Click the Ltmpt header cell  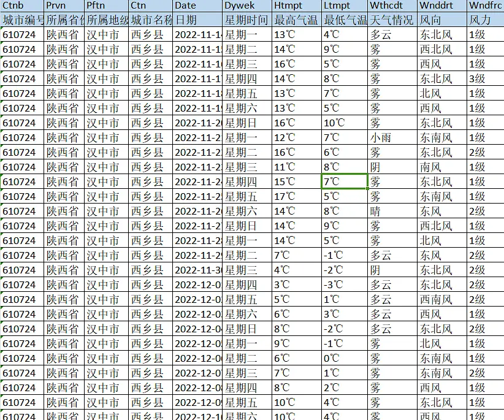coord(345,6)
